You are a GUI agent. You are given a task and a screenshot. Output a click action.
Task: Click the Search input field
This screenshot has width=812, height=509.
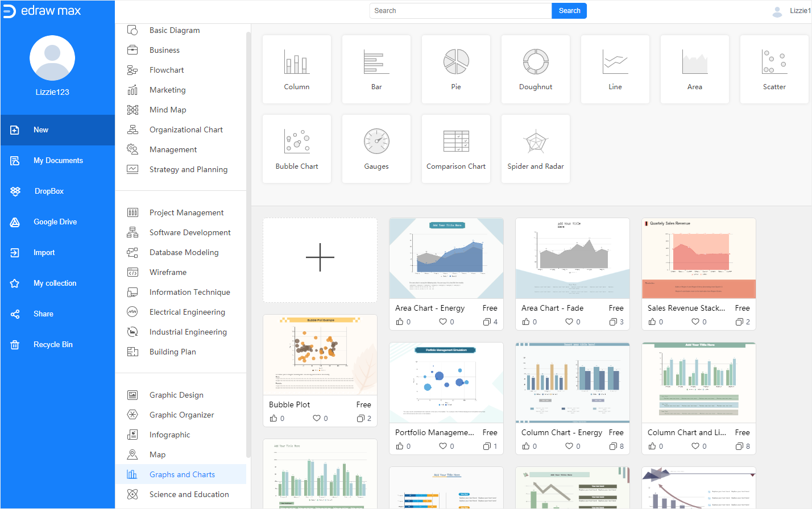click(461, 11)
